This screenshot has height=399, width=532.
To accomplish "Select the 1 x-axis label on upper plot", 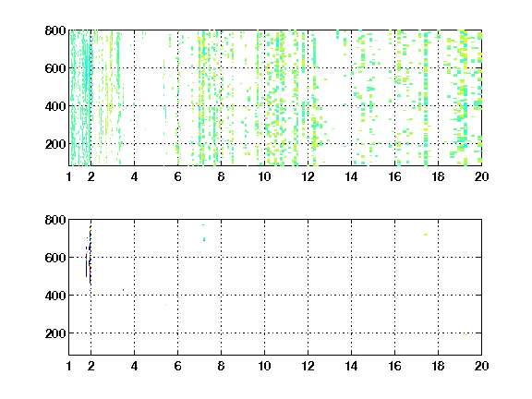I will pyautogui.click(x=69, y=176).
